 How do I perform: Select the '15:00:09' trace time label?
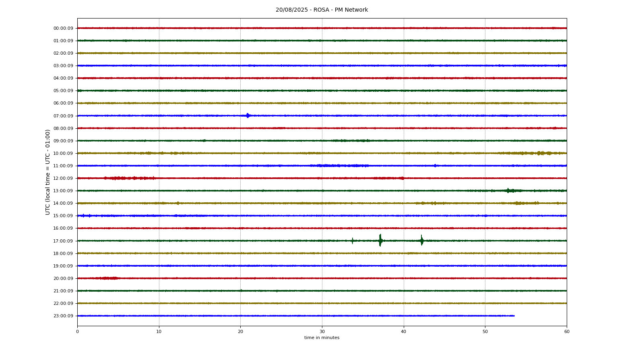(x=63, y=216)
